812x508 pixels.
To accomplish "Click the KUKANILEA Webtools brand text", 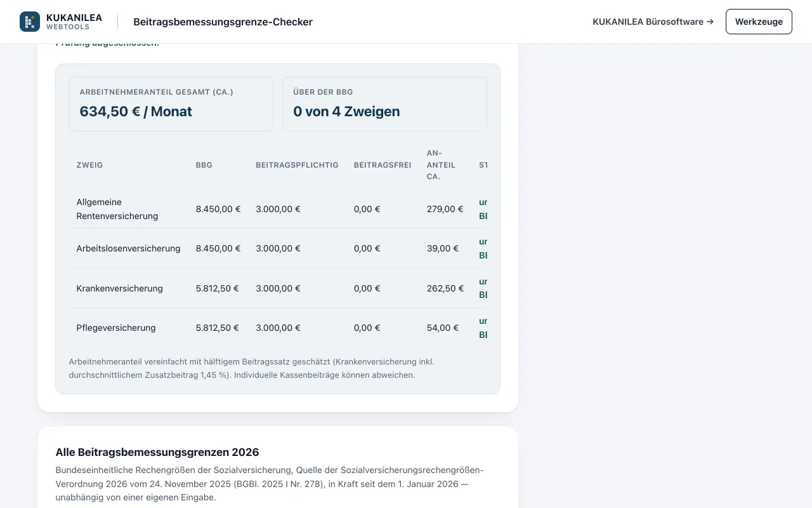I will click(74, 22).
